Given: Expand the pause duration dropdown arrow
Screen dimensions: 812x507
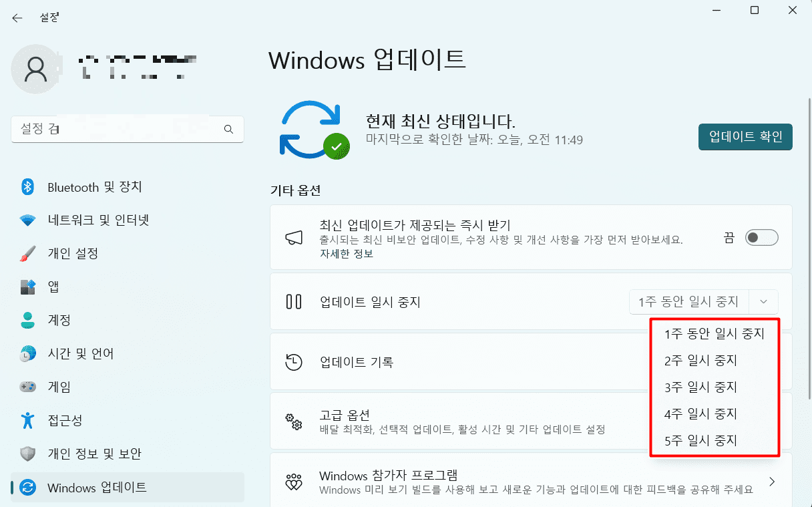Looking at the screenshot, I should pos(764,302).
